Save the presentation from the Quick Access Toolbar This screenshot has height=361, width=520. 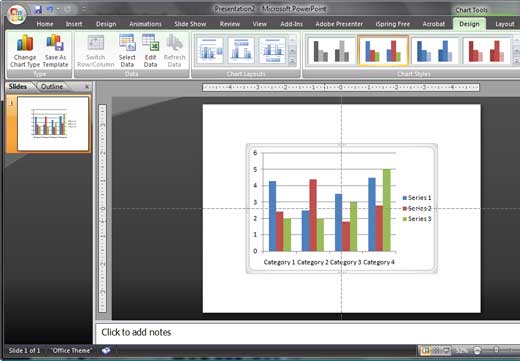38,10
